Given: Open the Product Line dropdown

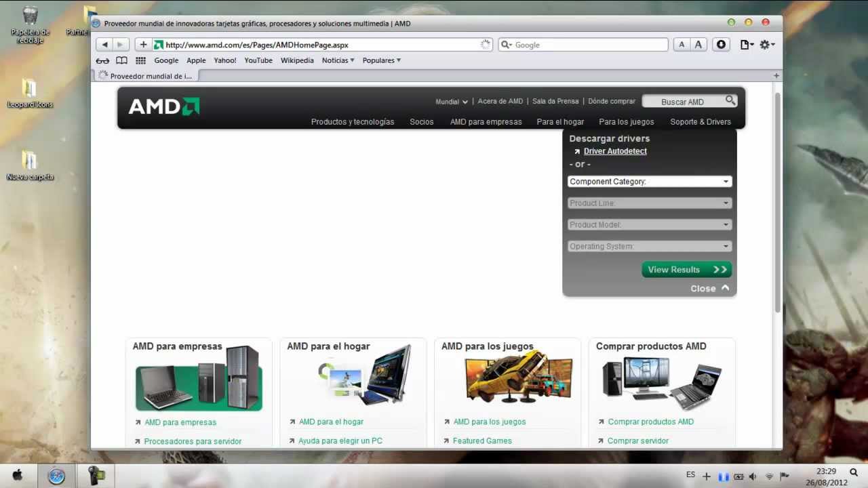Looking at the screenshot, I should 650,203.
